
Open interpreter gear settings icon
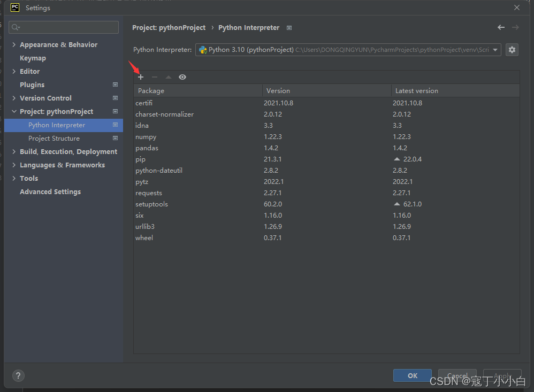point(512,50)
